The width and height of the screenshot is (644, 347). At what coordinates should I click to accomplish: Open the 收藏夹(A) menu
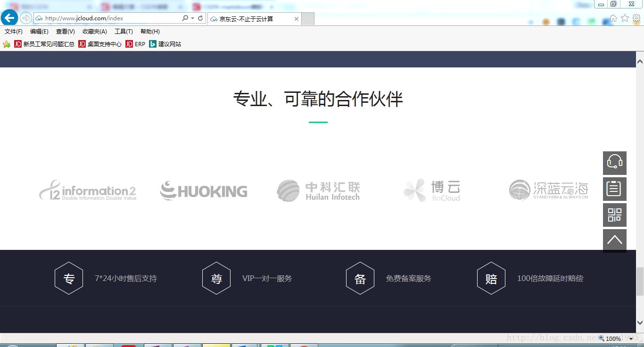pos(94,32)
